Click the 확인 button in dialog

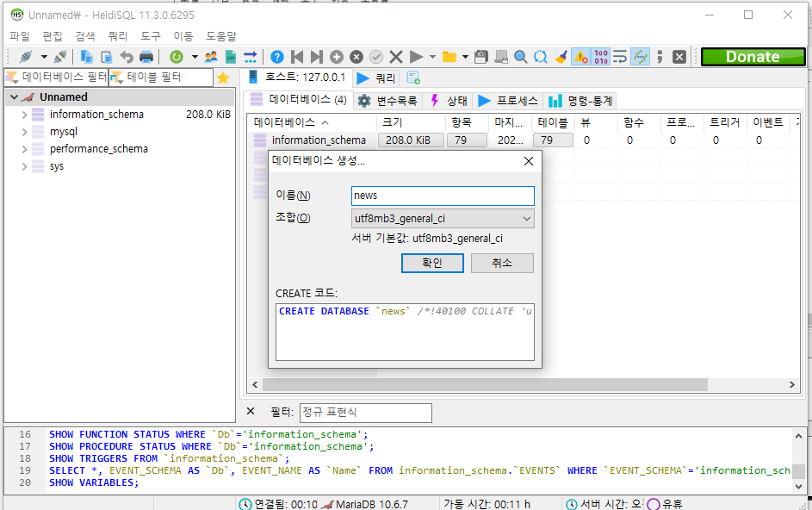432,263
